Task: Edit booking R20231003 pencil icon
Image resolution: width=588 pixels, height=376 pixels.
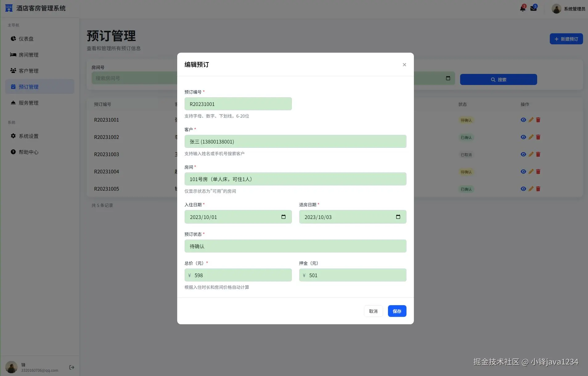Action: click(x=531, y=154)
